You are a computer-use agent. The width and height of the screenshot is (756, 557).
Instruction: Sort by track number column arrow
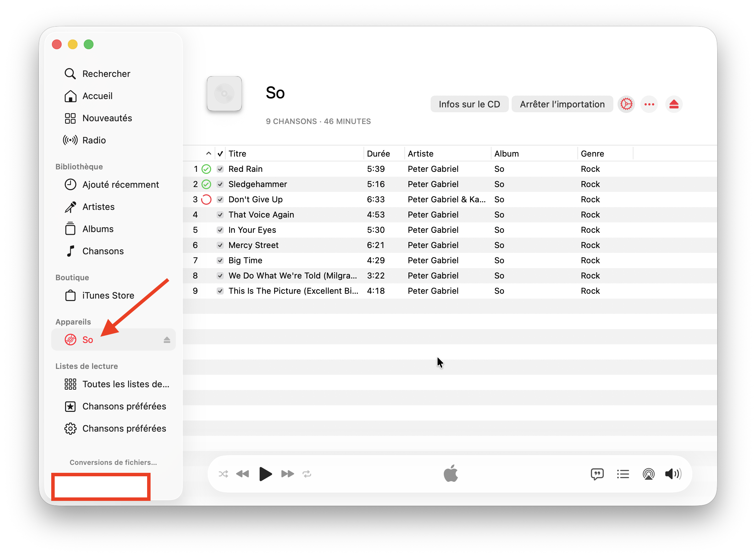(208, 153)
